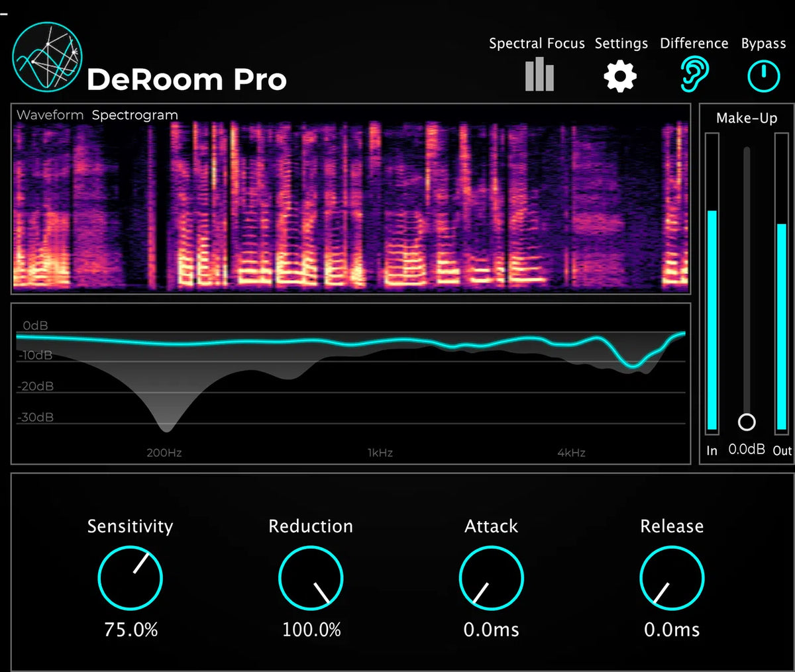795x672 pixels.
Task: Switch to the Spectrogram view
Action: (134, 115)
